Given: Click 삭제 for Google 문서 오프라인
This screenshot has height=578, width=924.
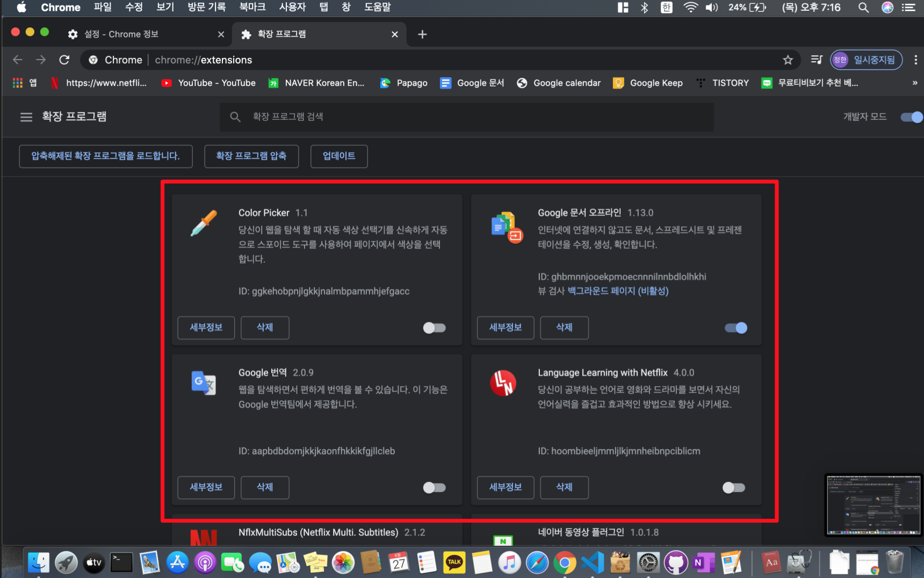Looking at the screenshot, I should (564, 328).
